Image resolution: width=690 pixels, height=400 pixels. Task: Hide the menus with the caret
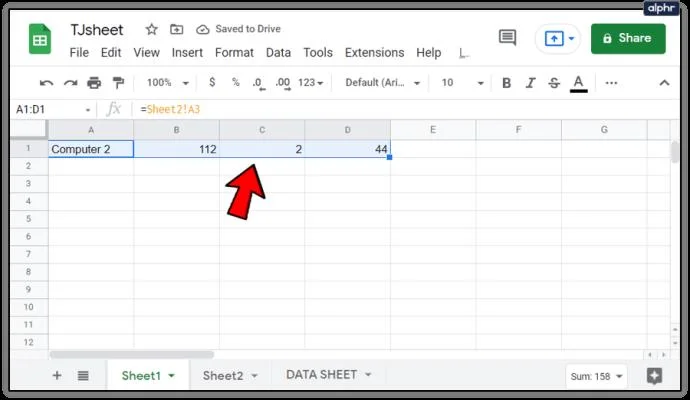(664, 83)
